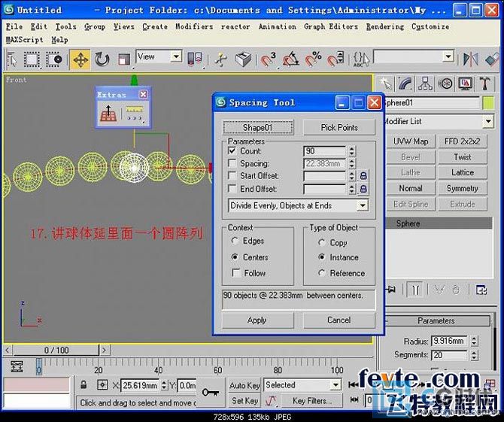Select the Edges radio button
The height and width of the screenshot is (422, 504).
tap(235, 241)
